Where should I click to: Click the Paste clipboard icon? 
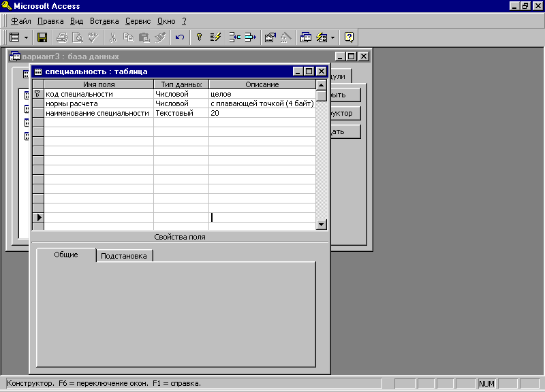(x=144, y=37)
